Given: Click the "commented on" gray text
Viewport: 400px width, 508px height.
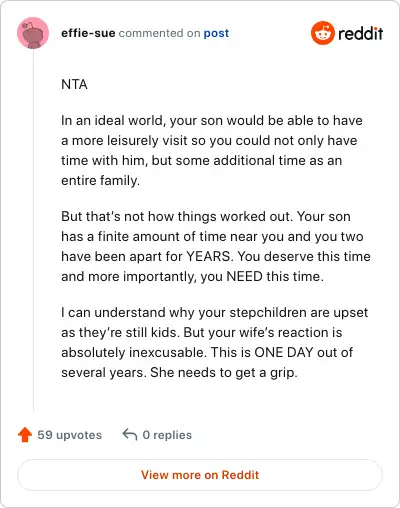Looking at the screenshot, I should click(159, 33).
